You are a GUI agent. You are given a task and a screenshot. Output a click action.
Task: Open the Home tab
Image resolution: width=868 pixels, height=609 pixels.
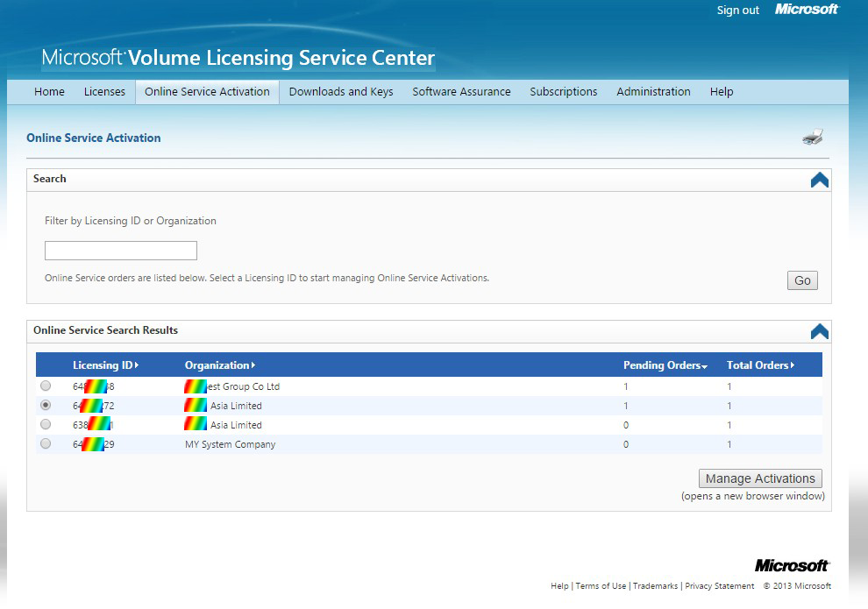point(49,92)
